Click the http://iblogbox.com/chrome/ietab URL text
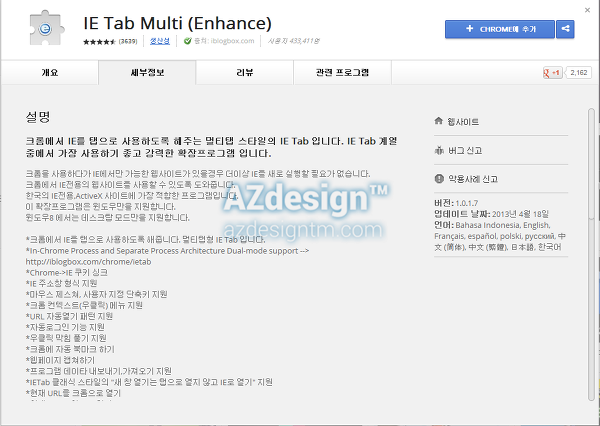Image resolution: width=600 pixels, height=426 pixels. [x=88, y=262]
